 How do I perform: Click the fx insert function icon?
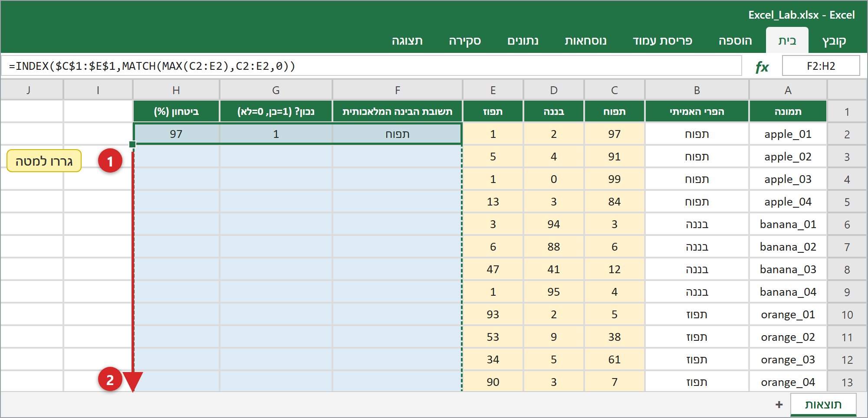(762, 66)
